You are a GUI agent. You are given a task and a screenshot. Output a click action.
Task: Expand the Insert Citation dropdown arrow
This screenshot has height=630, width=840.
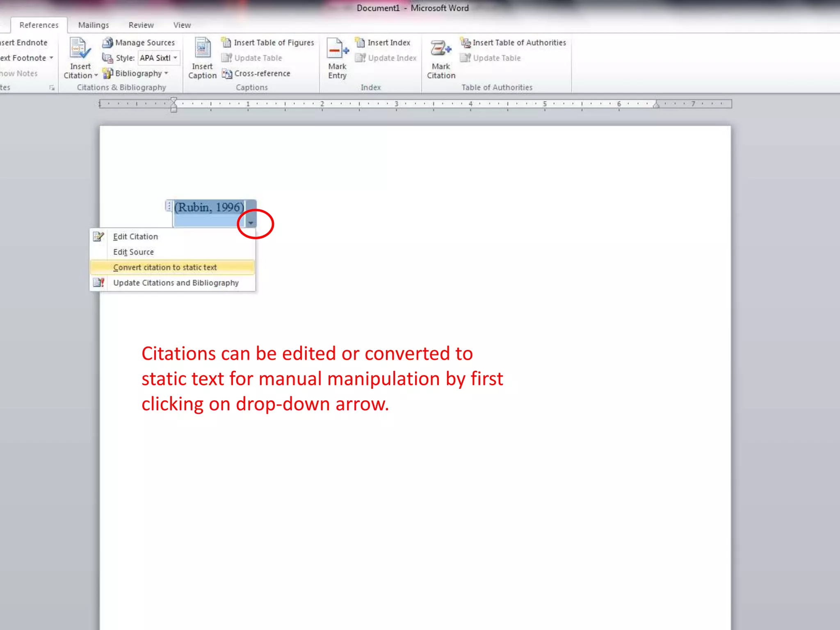pyautogui.click(x=96, y=75)
